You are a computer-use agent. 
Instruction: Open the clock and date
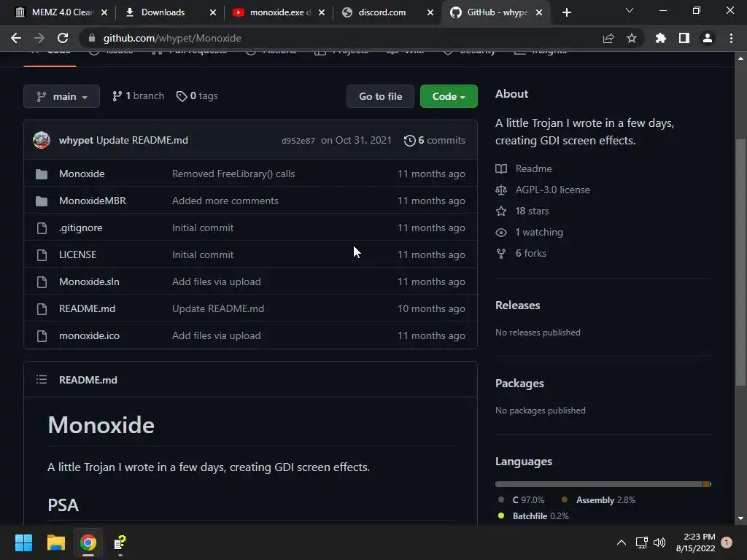(x=695, y=542)
